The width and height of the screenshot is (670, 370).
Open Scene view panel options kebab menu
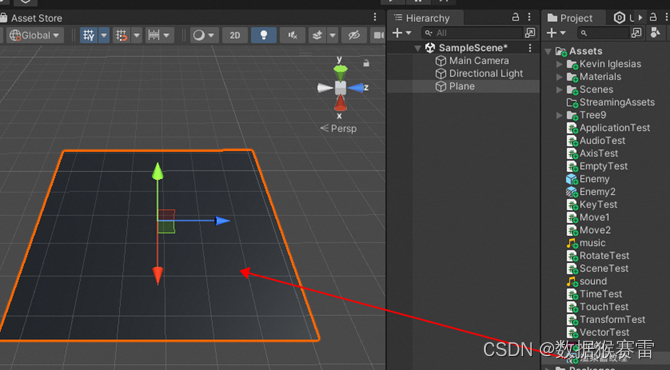coord(375,17)
